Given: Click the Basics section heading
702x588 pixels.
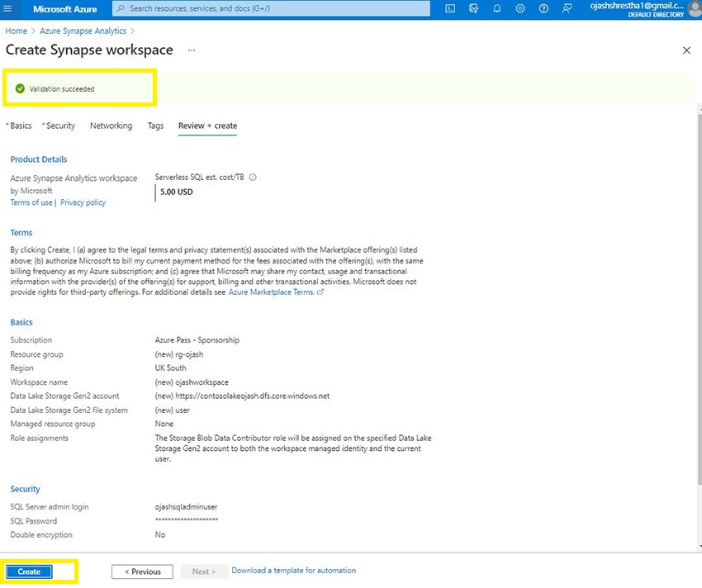Looking at the screenshot, I should [21, 322].
